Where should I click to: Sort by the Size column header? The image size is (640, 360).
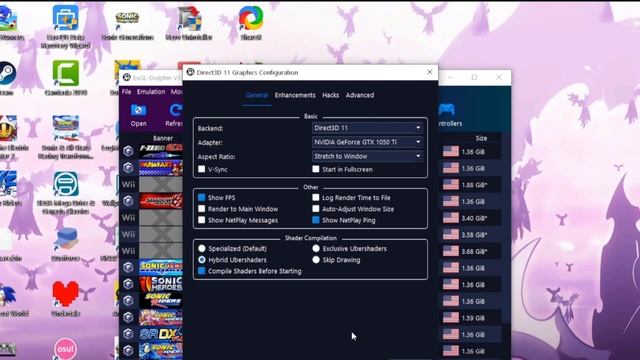tap(481, 138)
